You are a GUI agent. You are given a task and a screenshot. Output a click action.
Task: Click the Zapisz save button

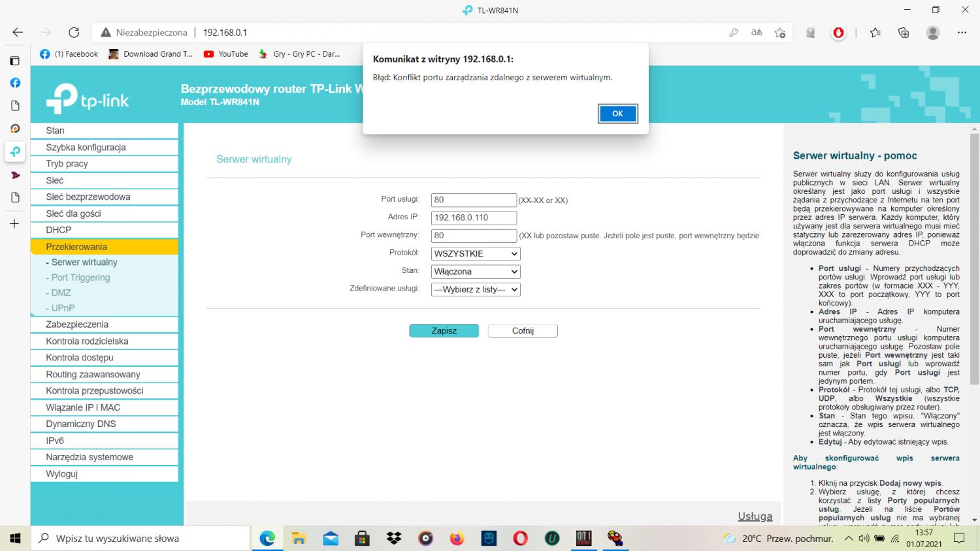pyautogui.click(x=444, y=331)
